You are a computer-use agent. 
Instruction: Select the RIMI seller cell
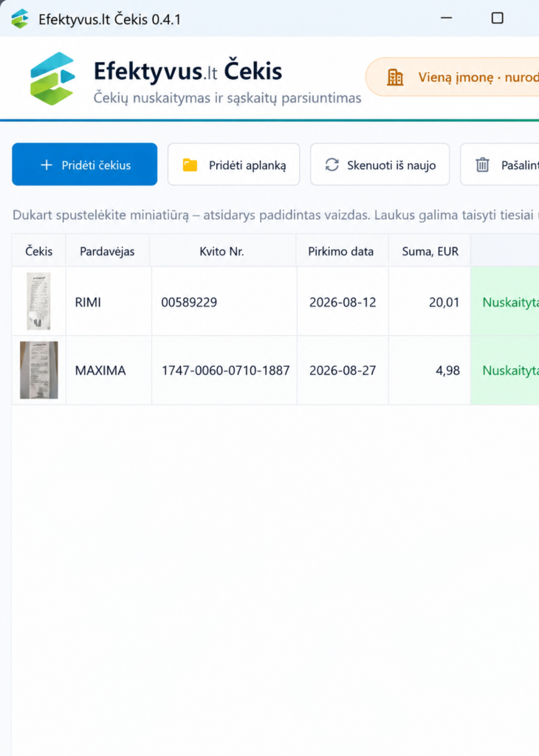pyautogui.click(x=109, y=302)
